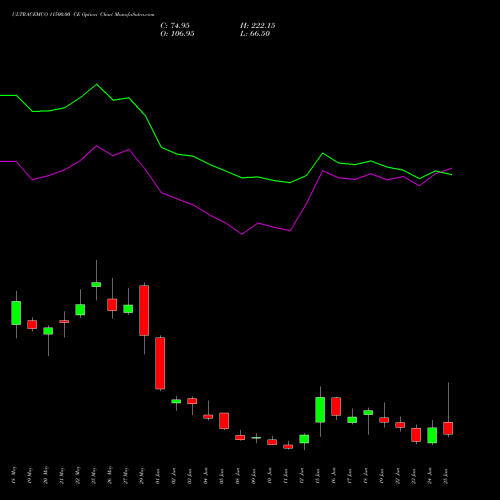Click the long red candle for 01 Jun

click(x=160, y=363)
